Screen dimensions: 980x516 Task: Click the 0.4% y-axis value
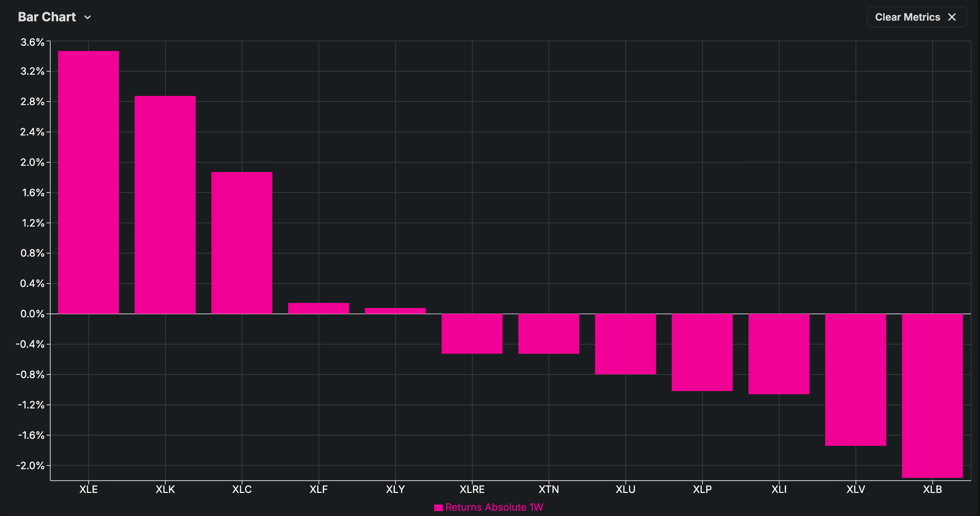33,284
